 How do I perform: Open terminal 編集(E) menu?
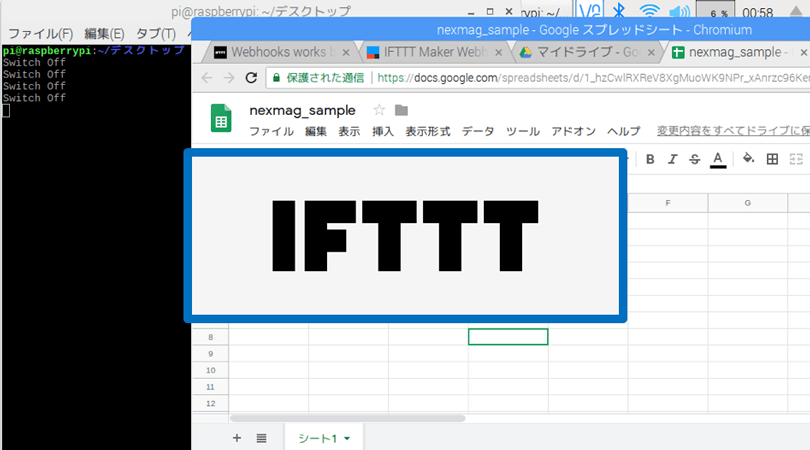coord(104,34)
